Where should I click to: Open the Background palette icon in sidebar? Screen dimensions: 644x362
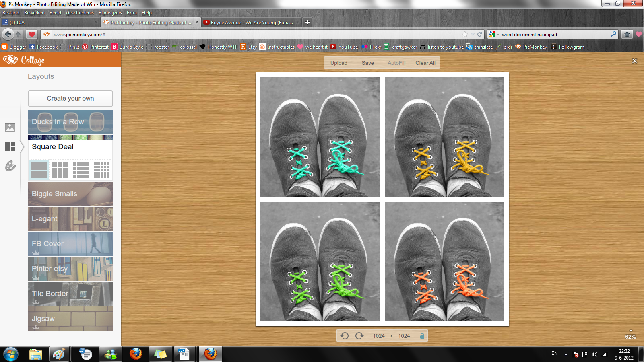[x=10, y=166]
